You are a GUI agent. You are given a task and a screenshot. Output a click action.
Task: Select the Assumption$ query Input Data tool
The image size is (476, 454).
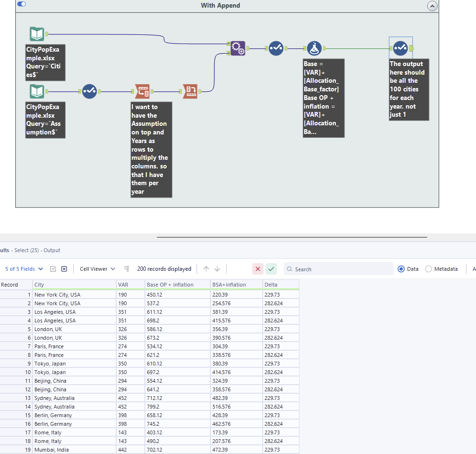click(x=37, y=91)
